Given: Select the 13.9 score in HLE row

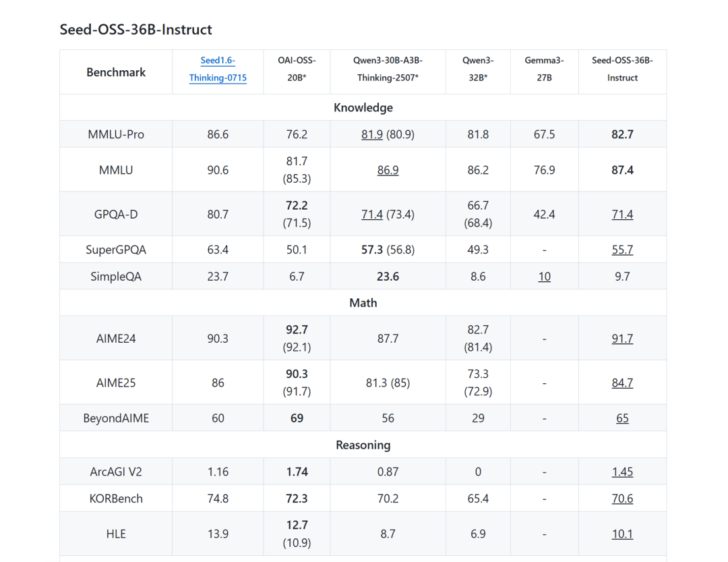Looking at the screenshot, I should tap(218, 534).
